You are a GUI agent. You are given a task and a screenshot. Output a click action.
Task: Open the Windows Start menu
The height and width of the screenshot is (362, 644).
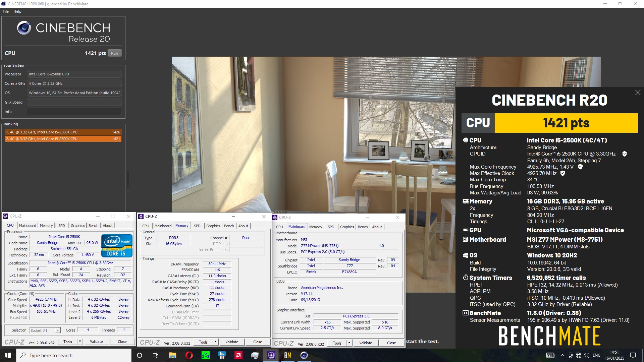point(8,355)
